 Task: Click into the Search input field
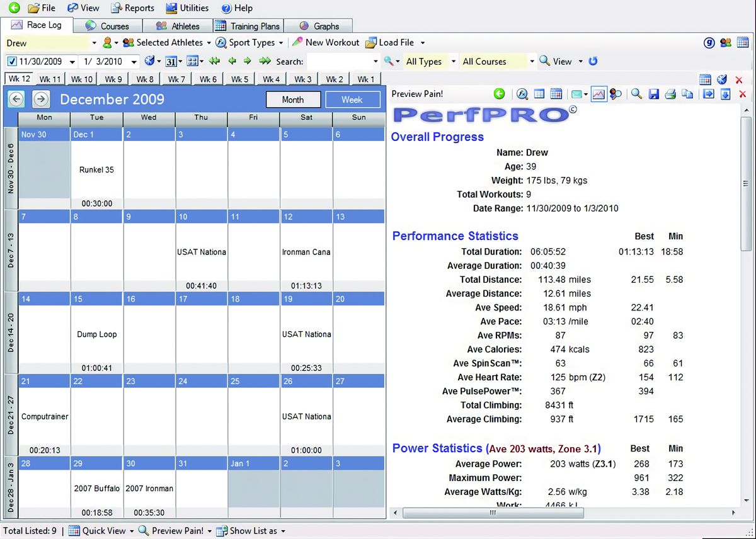[x=339, y=62]
